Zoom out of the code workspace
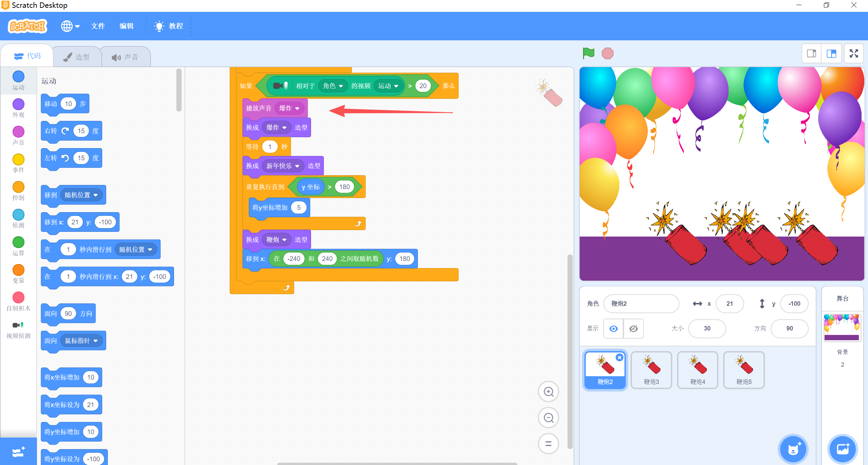 [x=548, y=418]
